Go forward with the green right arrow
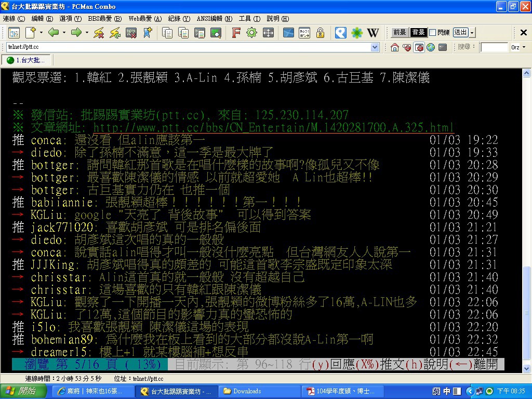The height and width of the screenshot is (399, 532). tap(76, 33)
